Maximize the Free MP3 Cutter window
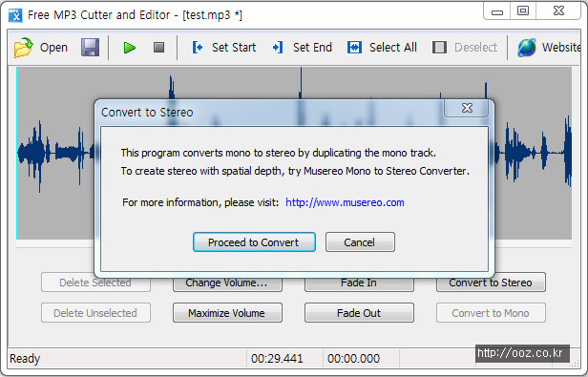 (523, 10)
